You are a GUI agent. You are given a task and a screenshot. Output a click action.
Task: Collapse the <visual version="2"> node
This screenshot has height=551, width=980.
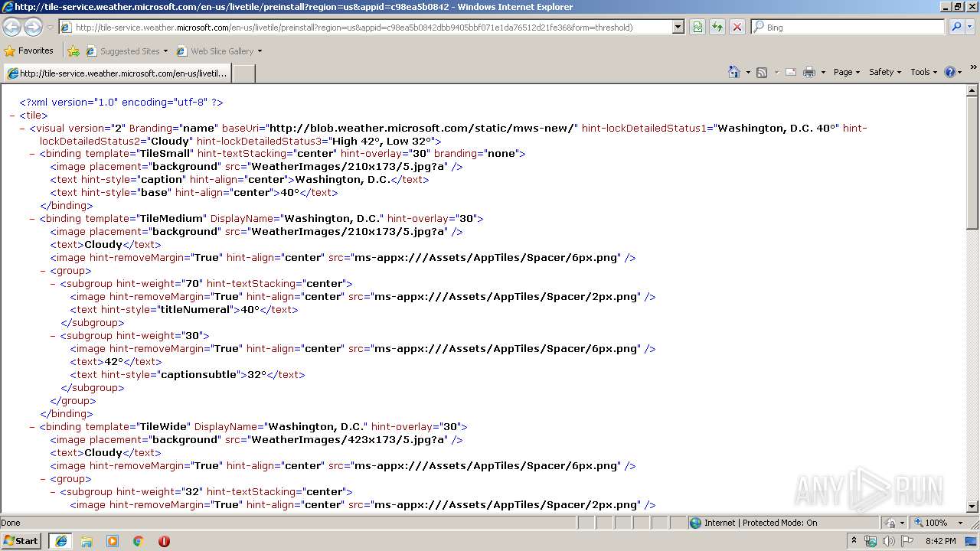23,129
